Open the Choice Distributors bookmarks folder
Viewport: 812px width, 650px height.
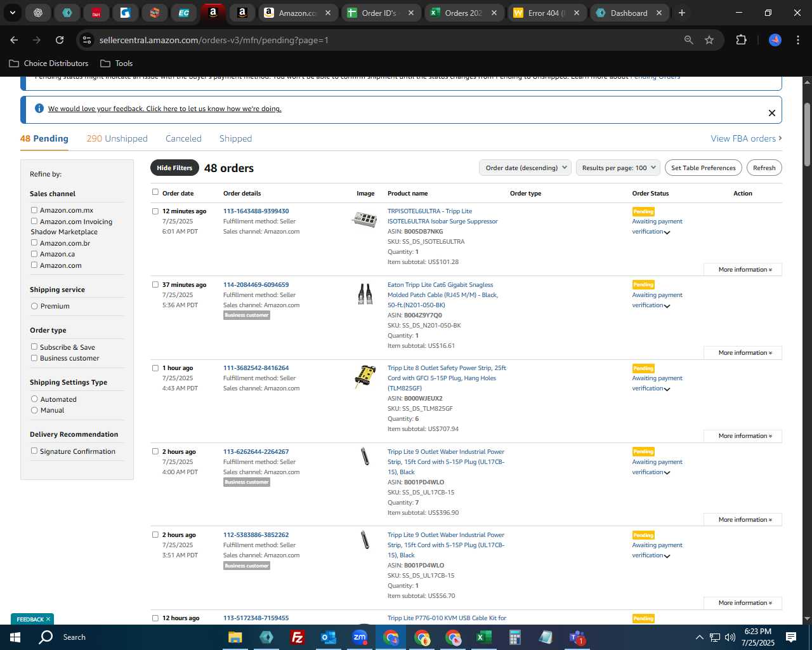pos(49,63)
